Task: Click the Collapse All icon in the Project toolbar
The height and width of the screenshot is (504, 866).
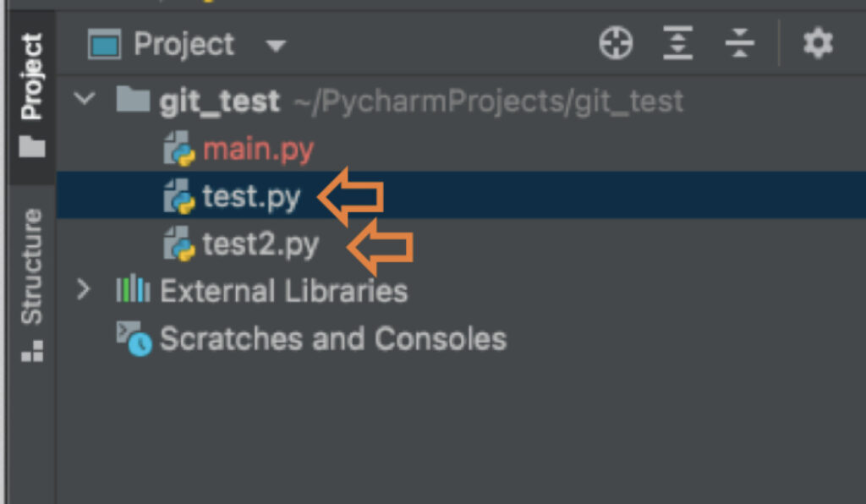Action: (x=739, y=43)
